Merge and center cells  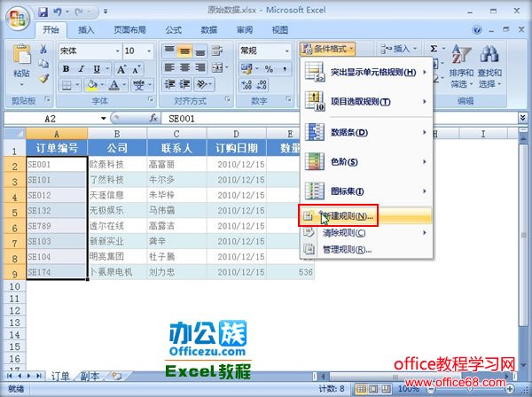point(217,67)
